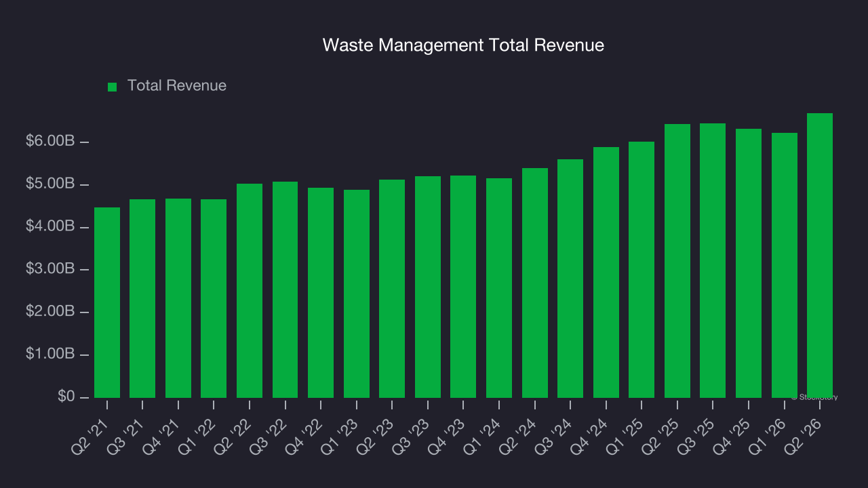
Task: Select the Q1 '25 revenue bar
Action: pos(642,270)
